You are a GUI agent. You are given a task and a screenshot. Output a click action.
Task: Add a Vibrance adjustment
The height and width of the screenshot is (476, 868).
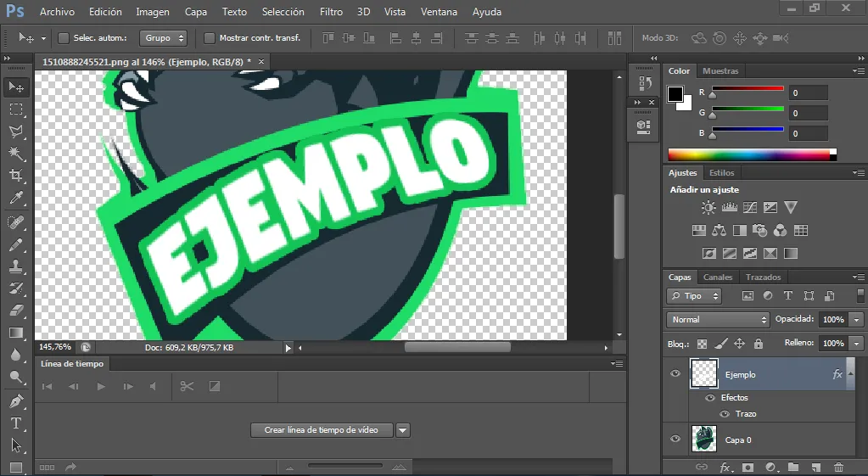pyautogui.click(x=791, y=208)
